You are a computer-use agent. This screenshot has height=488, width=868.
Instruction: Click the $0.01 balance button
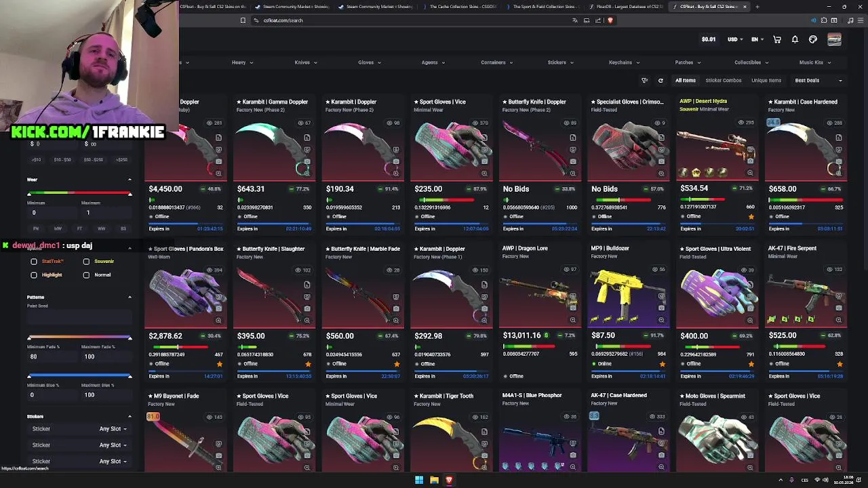pyautogui.click(x=709, y=39)
